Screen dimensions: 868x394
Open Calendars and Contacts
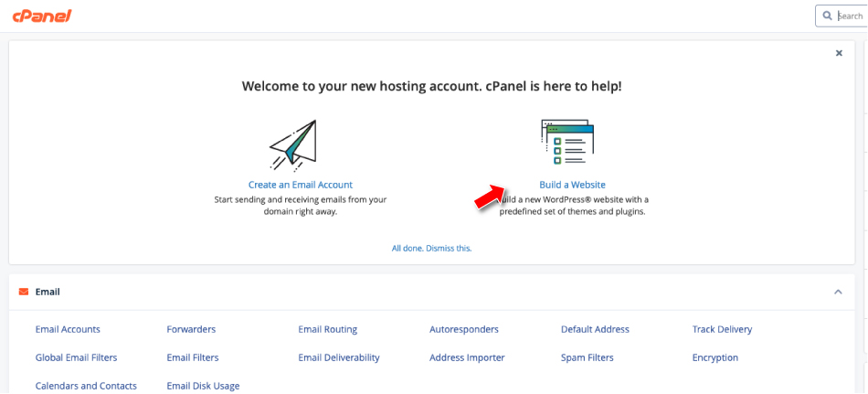[86, 386]
